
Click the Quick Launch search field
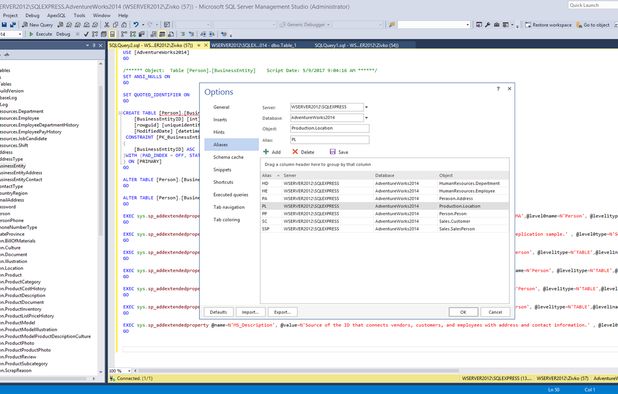593,5
